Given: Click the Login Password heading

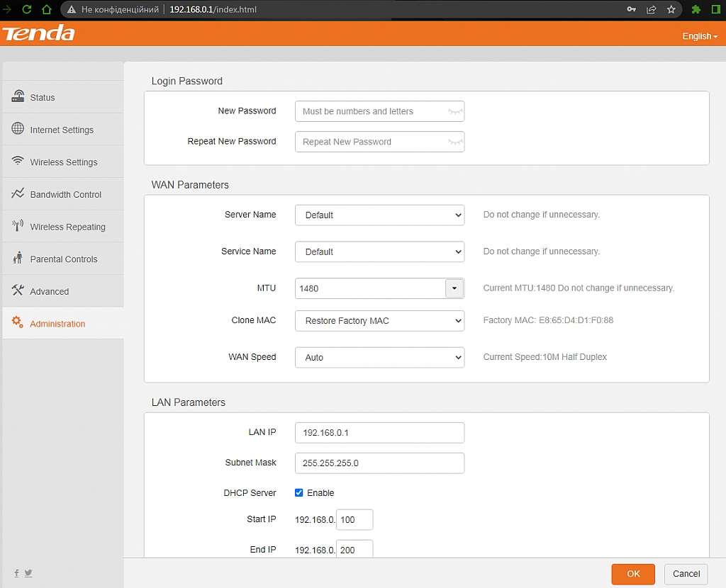Looking at the screenshot, I should 187,81.
